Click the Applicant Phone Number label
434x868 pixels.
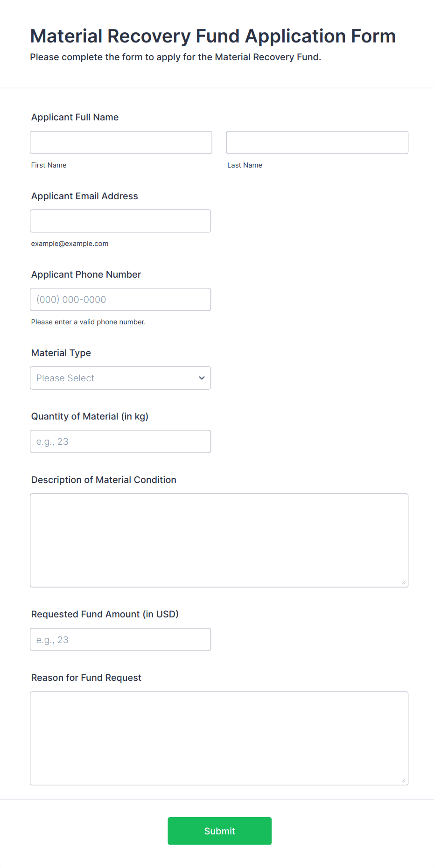[x=86, y=274]
